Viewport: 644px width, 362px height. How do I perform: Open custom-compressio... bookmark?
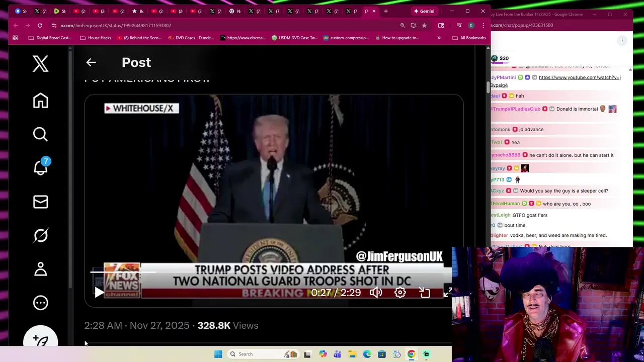pyautogui.click(x=346, y=38)
